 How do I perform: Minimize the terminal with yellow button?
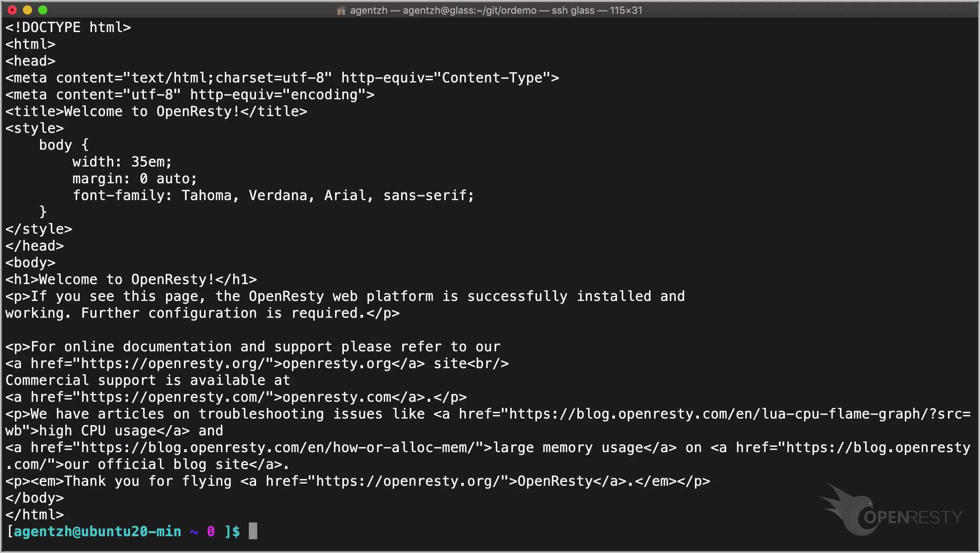coord(27,10)
